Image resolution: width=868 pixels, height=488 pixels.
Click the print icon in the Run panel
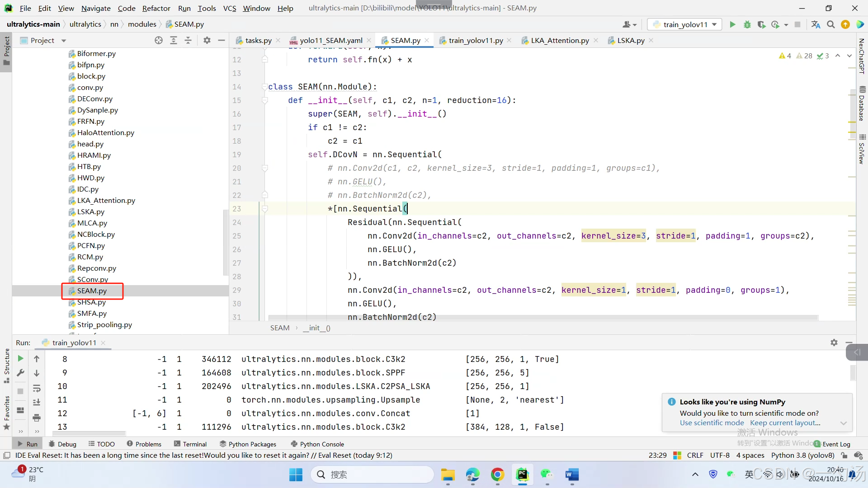click(37, 417)
